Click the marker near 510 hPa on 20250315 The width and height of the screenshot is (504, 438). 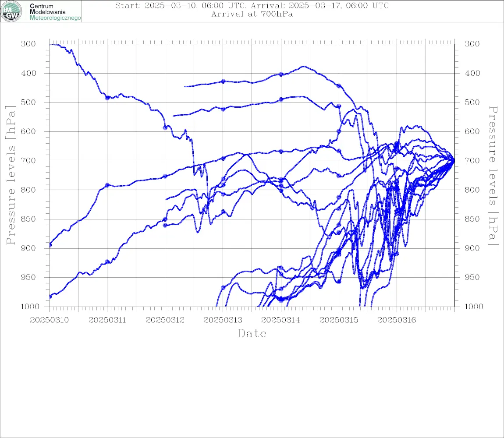tap(339, 106)
